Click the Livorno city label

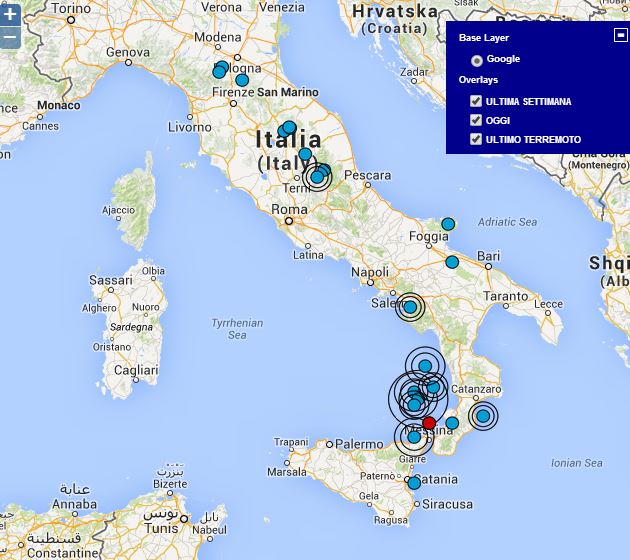(190, 127)
